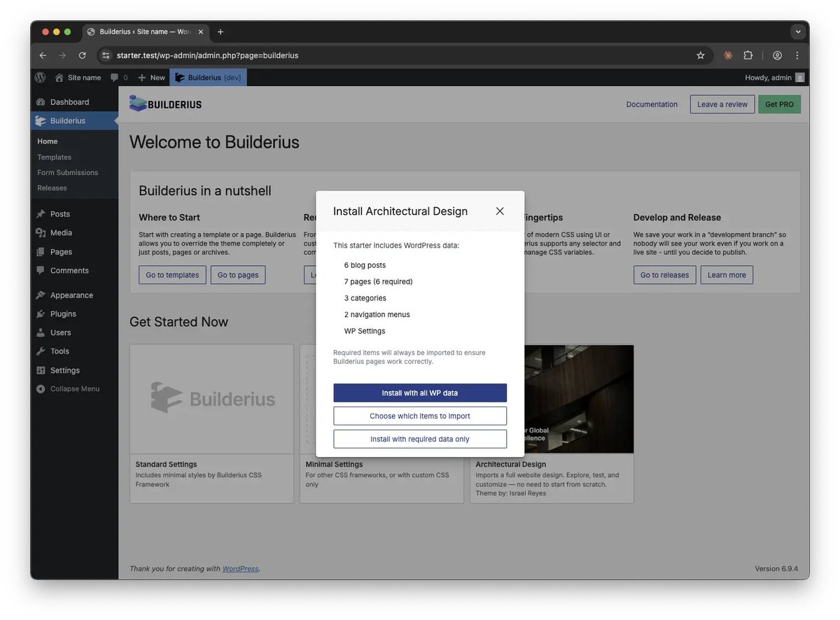Click the WordPress logo in the admin bar

(x=40, y=77)
